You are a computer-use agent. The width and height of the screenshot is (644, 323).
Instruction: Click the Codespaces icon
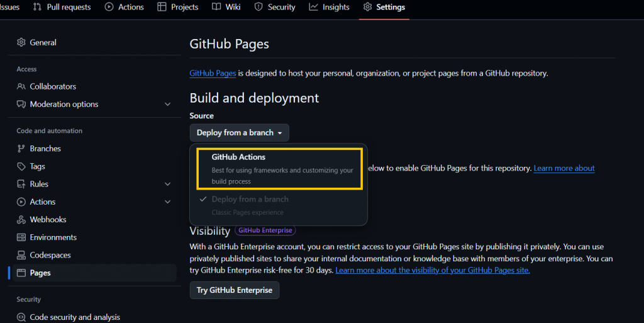21,255
